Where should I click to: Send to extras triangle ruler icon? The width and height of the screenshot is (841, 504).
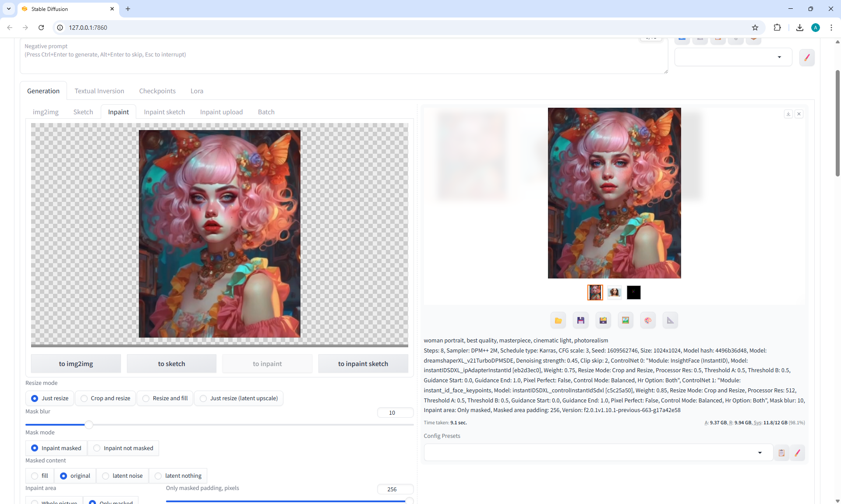click(x=670, y=321)
